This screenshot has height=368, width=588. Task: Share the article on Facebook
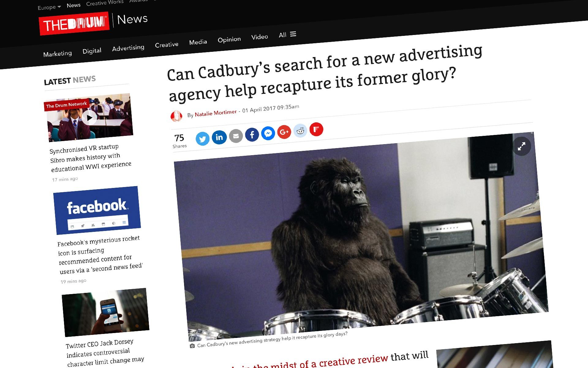tap(252, 134)
